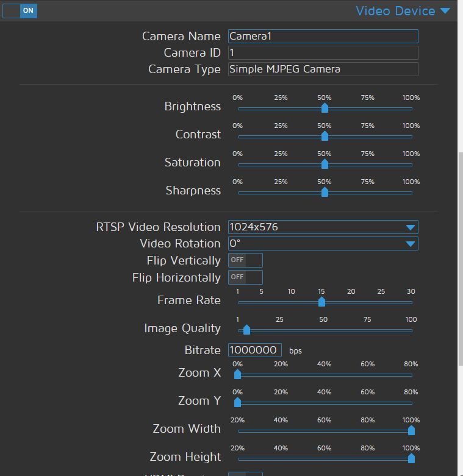Click the Camera Name input field
Viewport: 463px width, 476px height.
point(323,37)
